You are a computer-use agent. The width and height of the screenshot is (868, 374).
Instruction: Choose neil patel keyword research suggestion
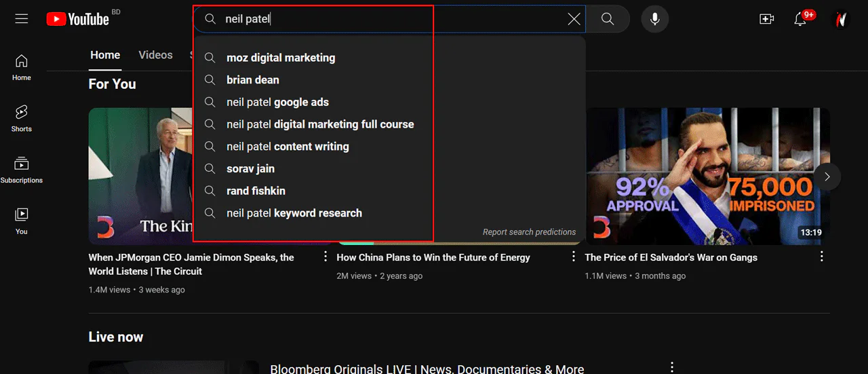(x=389, y=213)
